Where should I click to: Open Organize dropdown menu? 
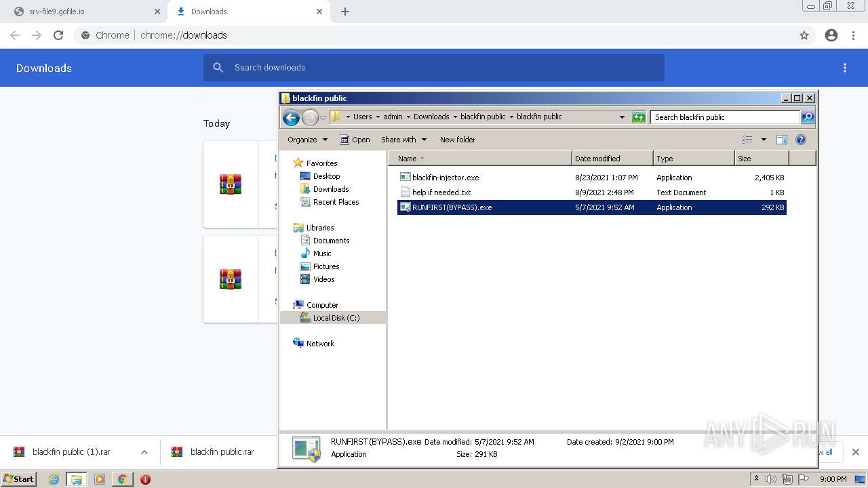[307, 140]
